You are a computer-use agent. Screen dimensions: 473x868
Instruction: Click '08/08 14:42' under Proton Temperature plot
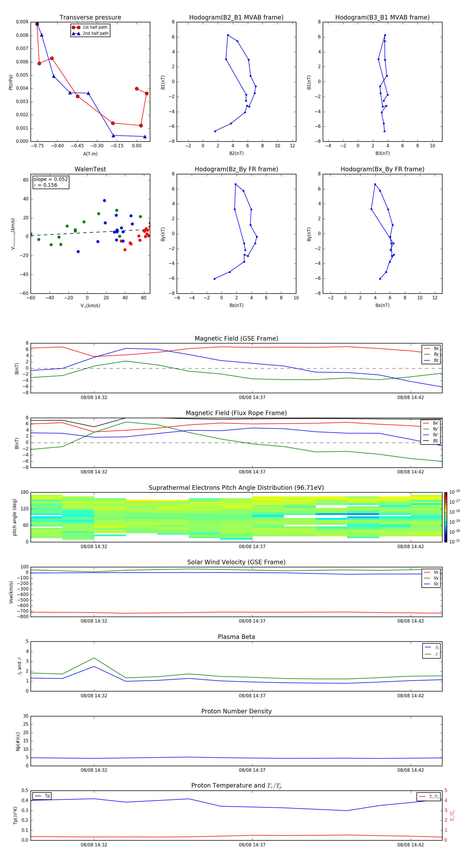click(410, 845)
